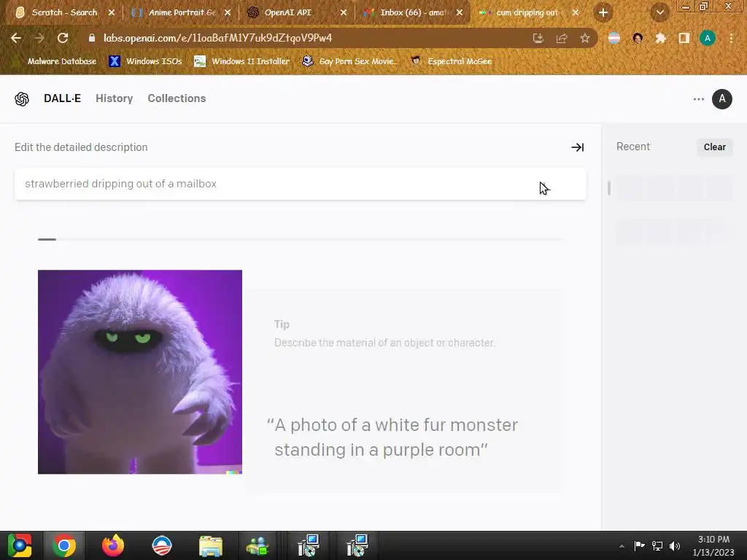The width and height of the screenshot is (747, 560).
Task: Open the three-dot more options menu
Action: point(698,99)
